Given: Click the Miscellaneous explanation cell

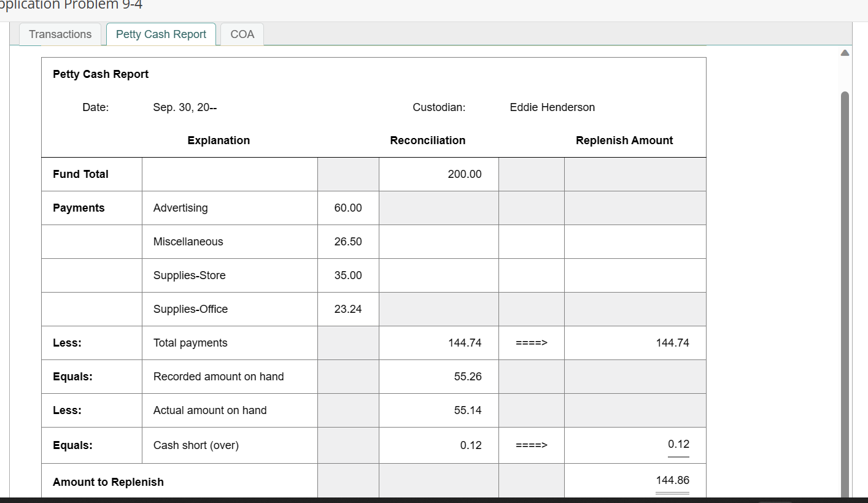Looking at the screenshot, I should (230, 242).
